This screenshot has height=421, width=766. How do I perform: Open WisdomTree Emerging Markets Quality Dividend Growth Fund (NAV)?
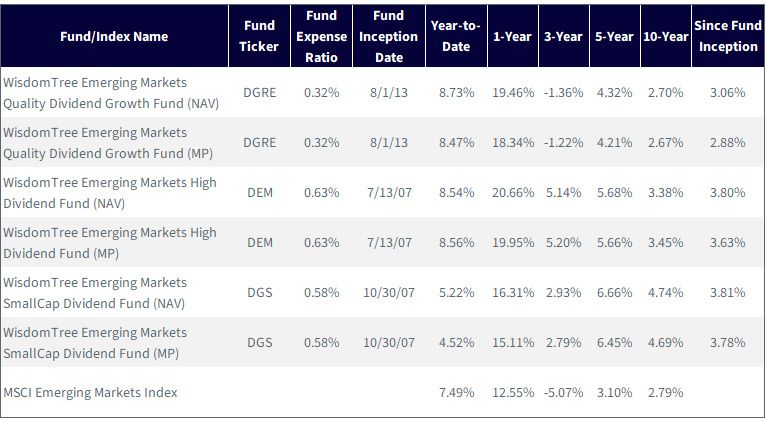point(111,93)
